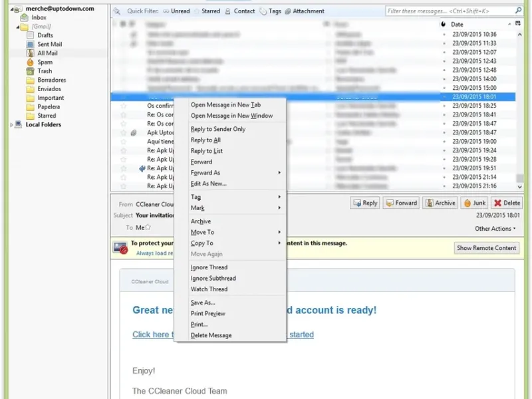The image size is (532, 399).
Task: Click the pin icon beside Quick Filter
Action: tap(117, 11)
